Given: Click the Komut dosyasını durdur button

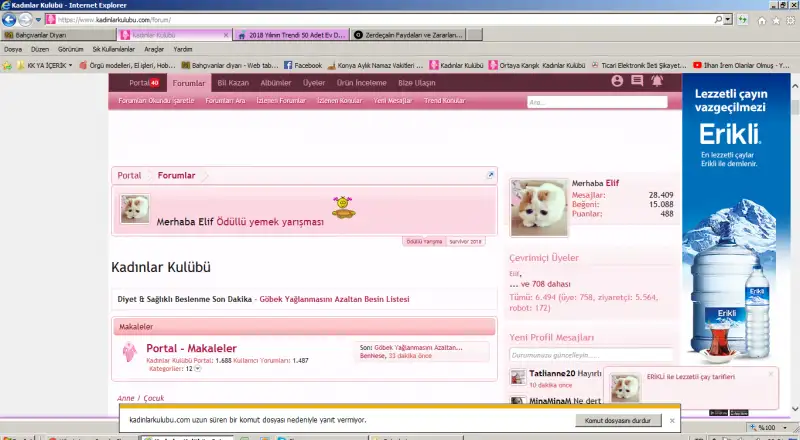Looking at the screenshot, I should [618, 421].
